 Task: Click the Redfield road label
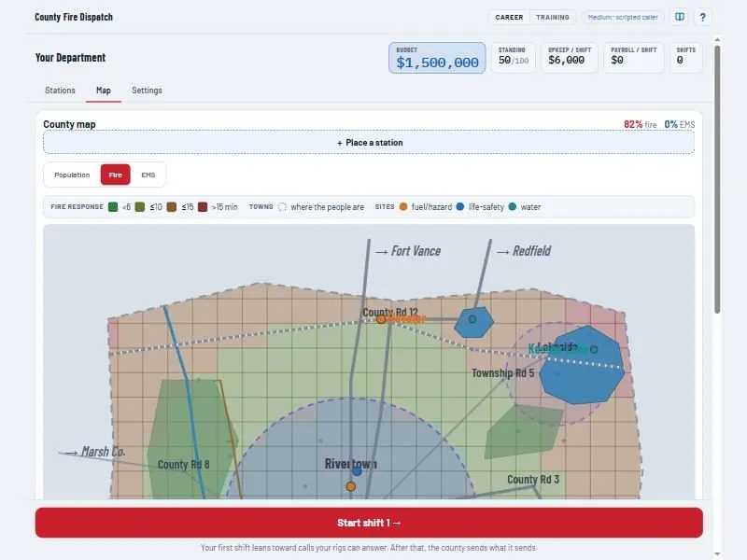pyautogui.click(x=524, y=251)
